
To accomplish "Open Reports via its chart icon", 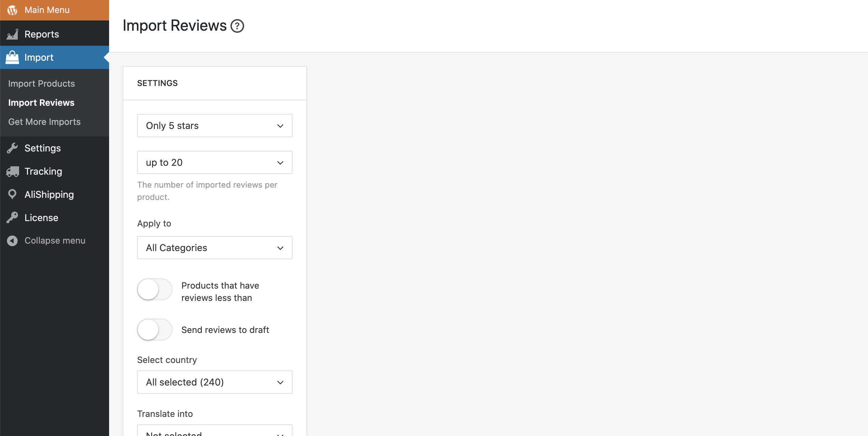I will [12, 34].
